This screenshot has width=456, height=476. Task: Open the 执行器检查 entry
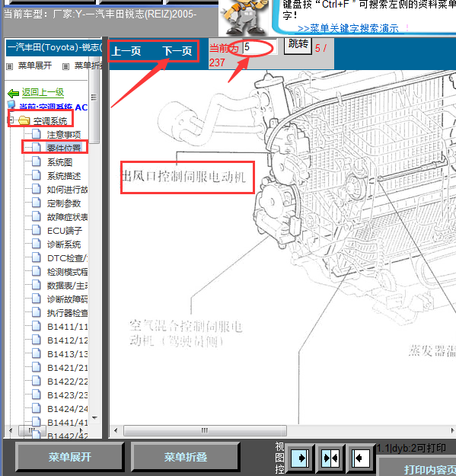click(x=67, y=313)
